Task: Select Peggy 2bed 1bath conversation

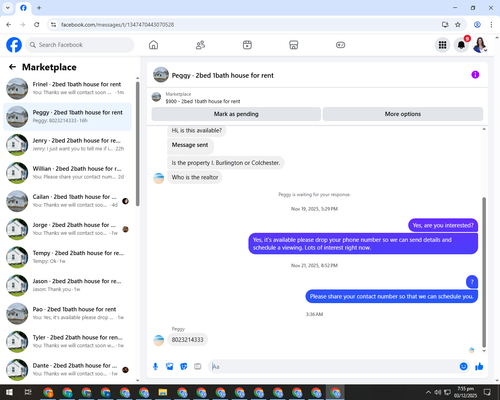Action: click(x=67, y=117)
